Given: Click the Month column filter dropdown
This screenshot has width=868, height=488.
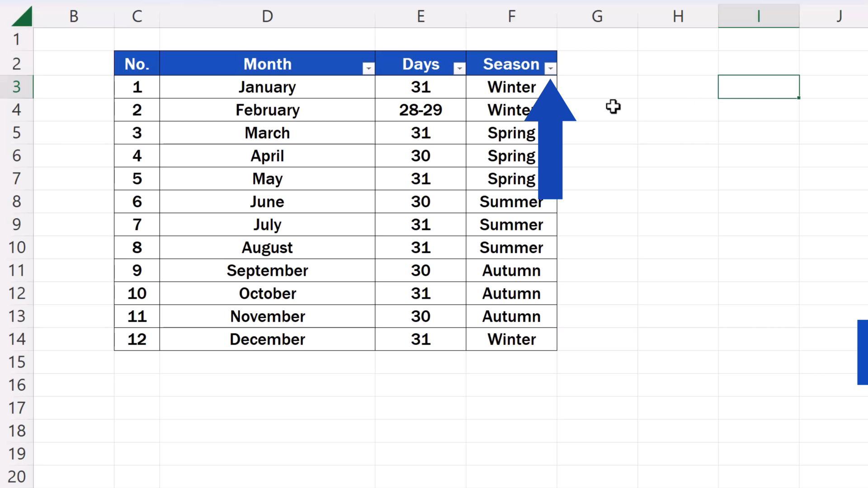Looking at the screenshot, I should [368, 68].
